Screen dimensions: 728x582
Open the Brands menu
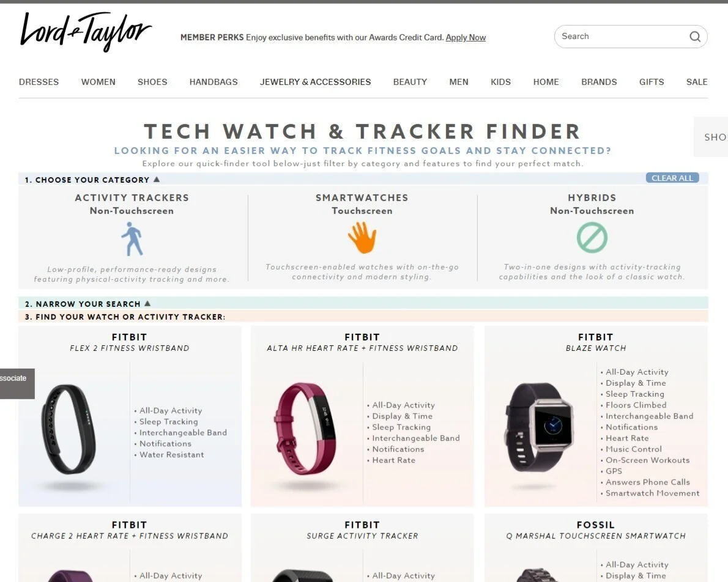[599, 82]
